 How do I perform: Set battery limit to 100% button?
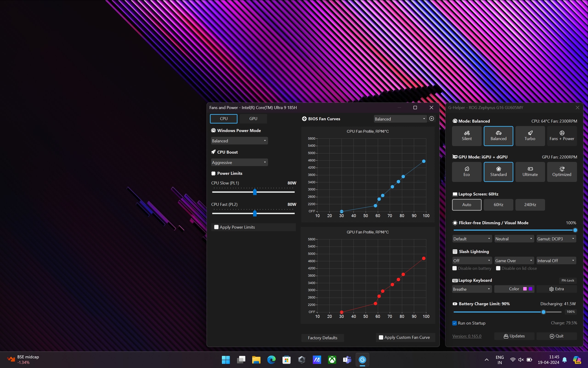click(571, 312)
